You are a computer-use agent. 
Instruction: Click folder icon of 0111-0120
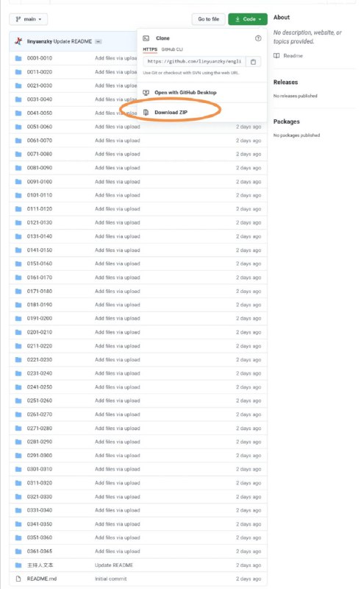pyautogui.click(x=18, y=209)
